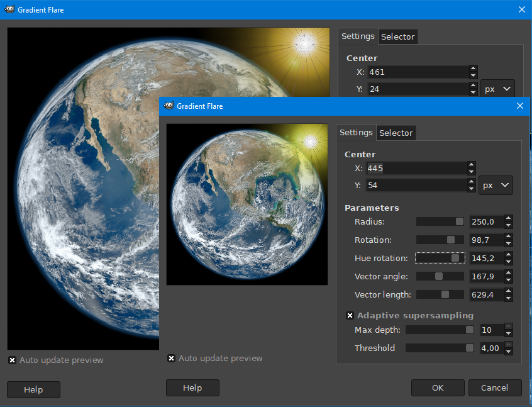Image resolution: width=532 pixels, height=407 pixels.
Task: Click Center Y field showing 54
Action: click(416, 186)
